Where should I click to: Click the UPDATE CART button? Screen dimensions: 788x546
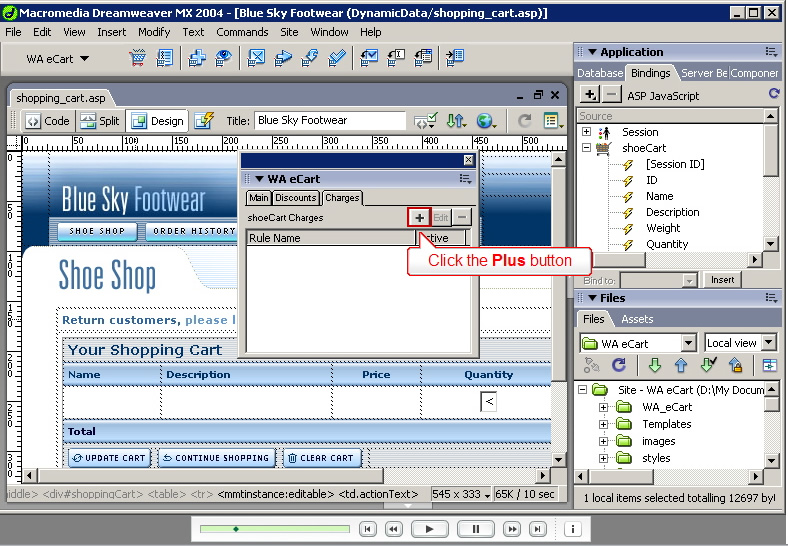110,458
